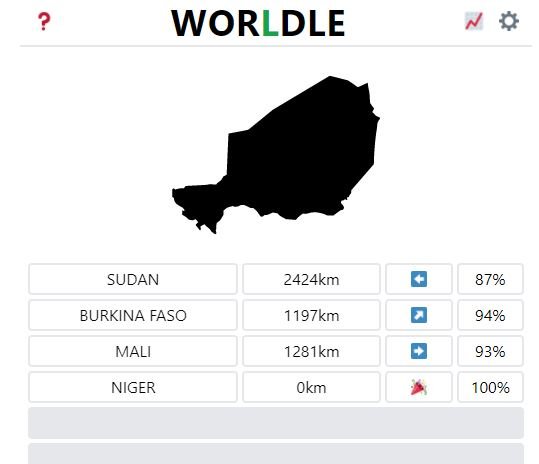The height and width of the screenshot is (464, 539).
Task: Click the northeast arrow icon in Burkina Faso row
Action: click(419, 315)
